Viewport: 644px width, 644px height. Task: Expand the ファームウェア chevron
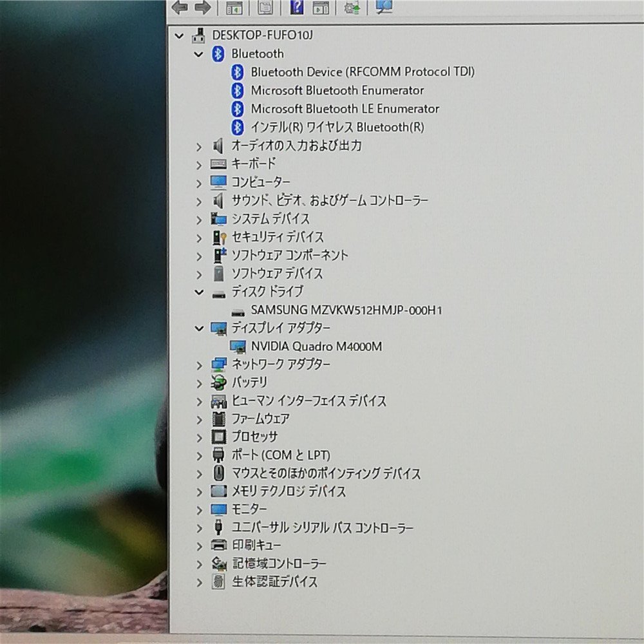tap(199, 420)
